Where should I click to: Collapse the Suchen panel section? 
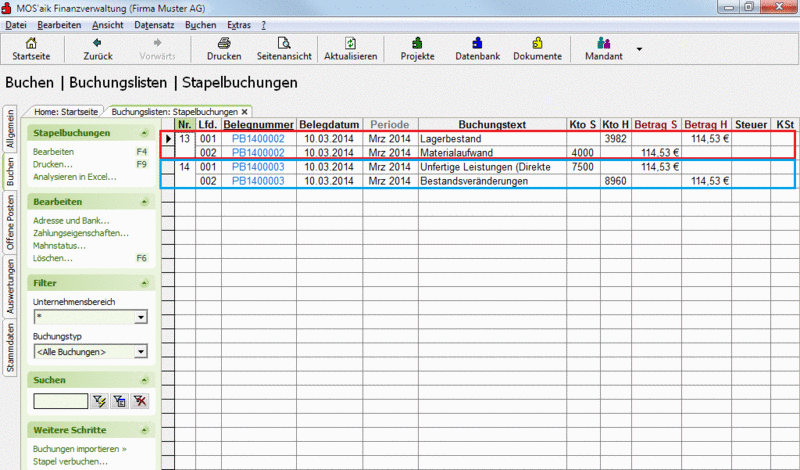pos(144,380)
